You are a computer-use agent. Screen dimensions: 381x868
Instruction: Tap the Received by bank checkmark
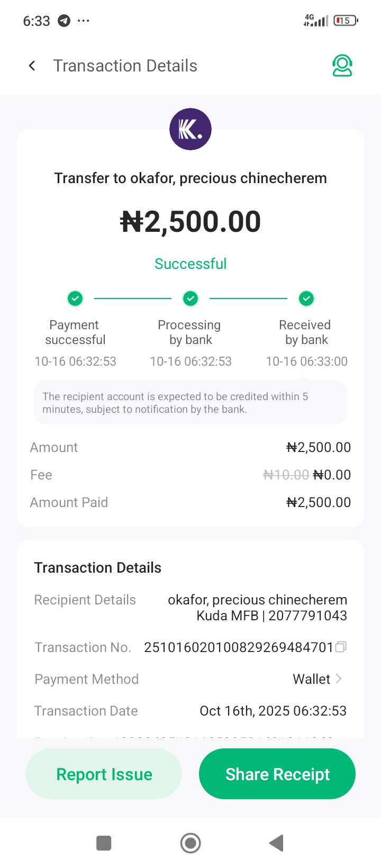pos(306,299)
